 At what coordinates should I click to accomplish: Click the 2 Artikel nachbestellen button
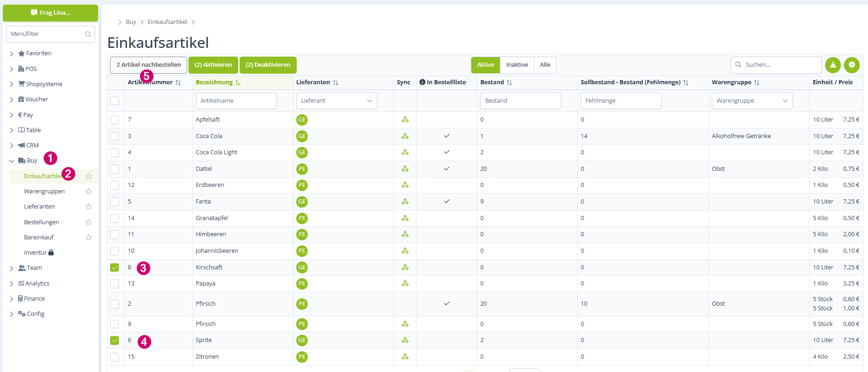[148, 65]
